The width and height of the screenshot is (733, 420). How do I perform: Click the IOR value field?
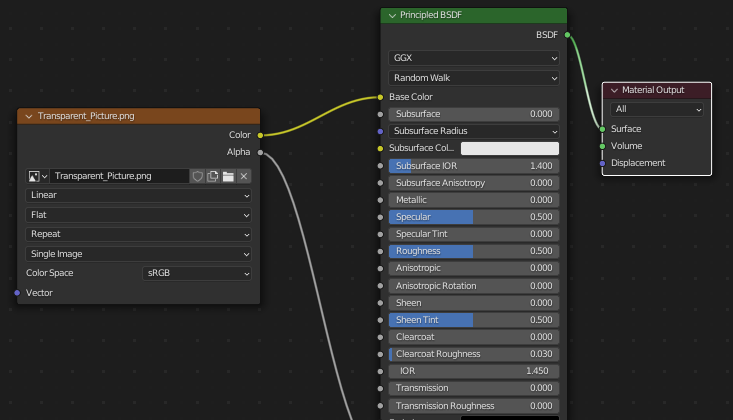[x=474, y=371]
